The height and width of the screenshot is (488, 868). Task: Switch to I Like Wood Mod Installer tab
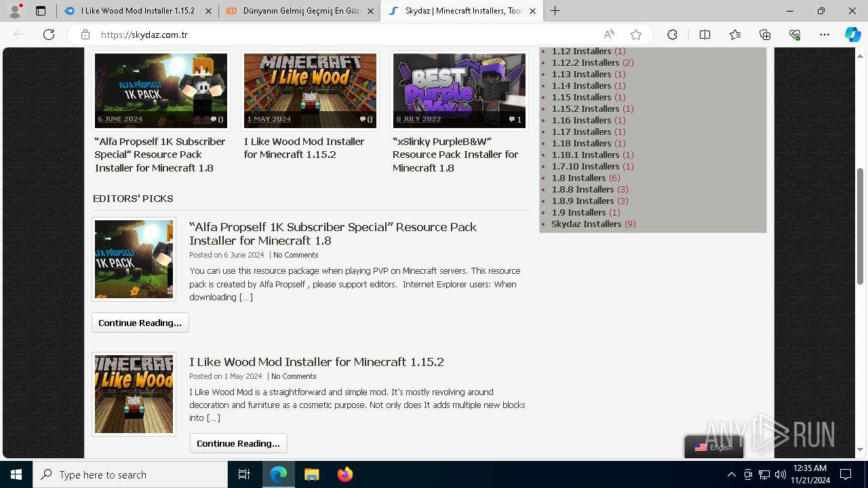point(137,11)
